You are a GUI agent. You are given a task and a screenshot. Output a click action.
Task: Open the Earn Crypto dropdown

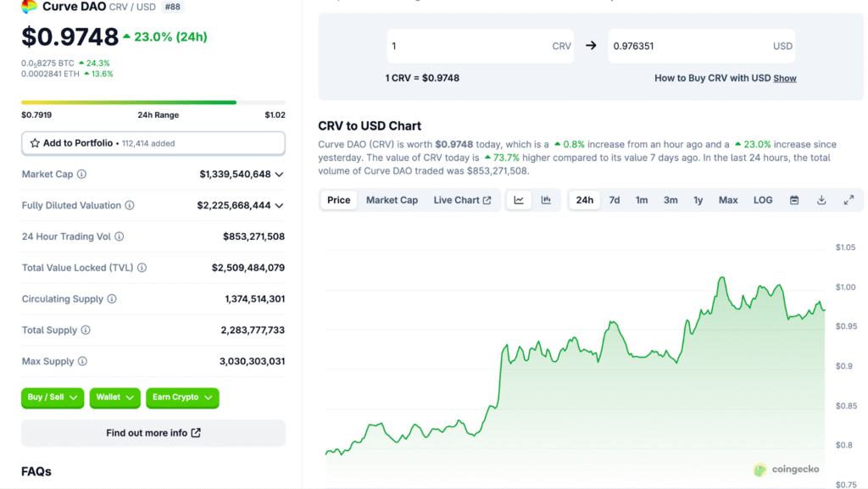182,397
